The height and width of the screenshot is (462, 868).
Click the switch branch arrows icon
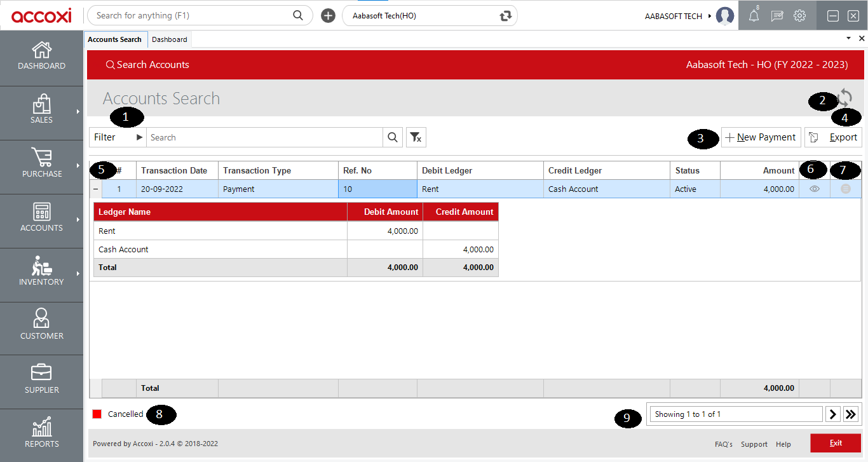click(x=506, y=16)
